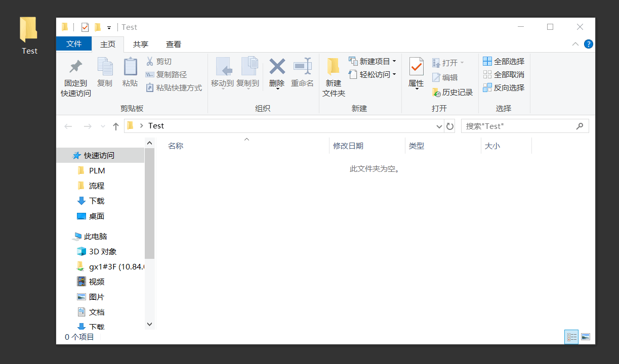The height and width of the screenshot is (364, 619).
Task: Switch to the View (查看) tab
Action: coord(174,44)
